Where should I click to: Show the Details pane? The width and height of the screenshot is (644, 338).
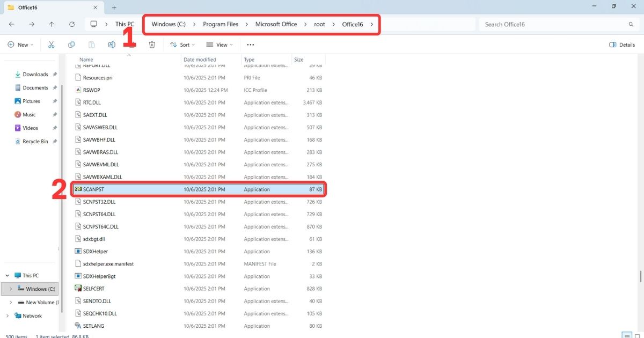[x=621, y=45]
